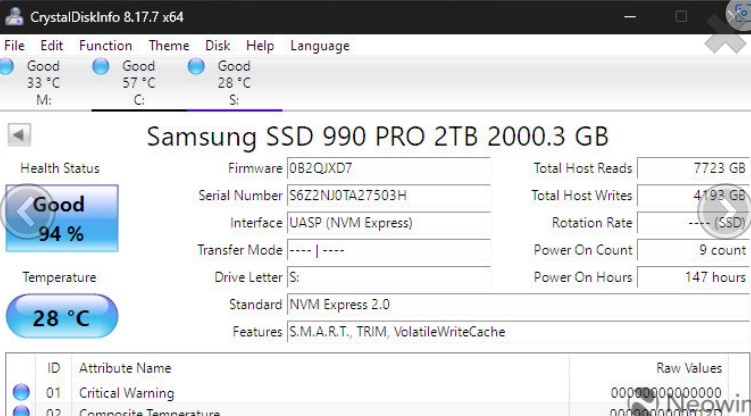The image size is (751, 416).
Task: Maximize the CrystalDiskInfo window
Action: click(x=681, y=17)
